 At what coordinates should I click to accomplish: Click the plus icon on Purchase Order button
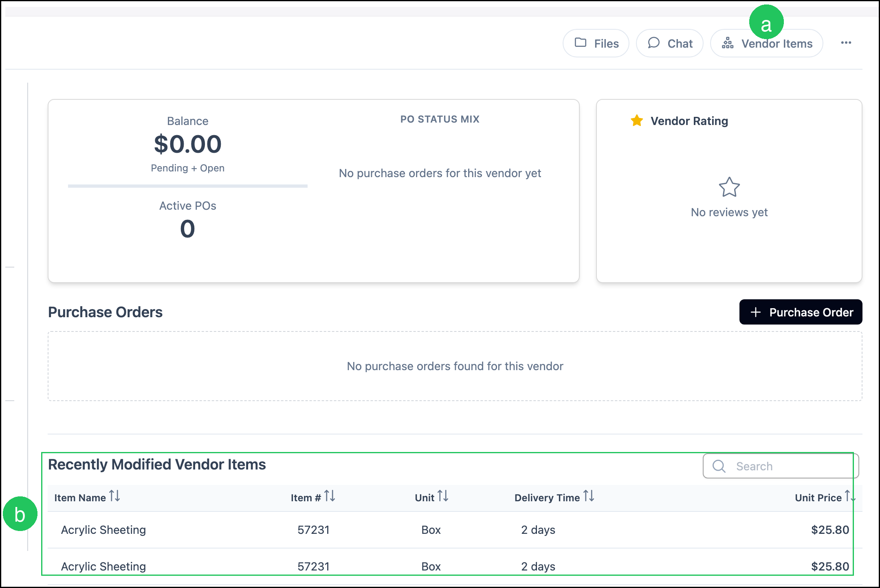(756, 312)
